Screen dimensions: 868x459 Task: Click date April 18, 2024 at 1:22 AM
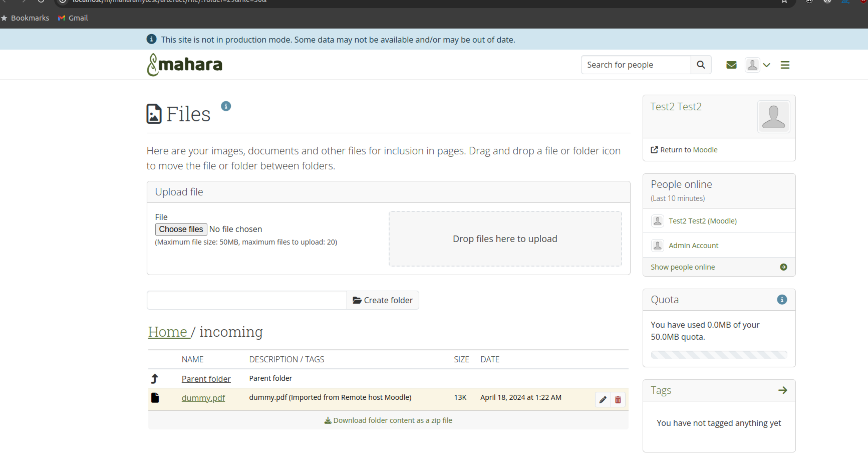pyautogui.click(x=521, y=397)
